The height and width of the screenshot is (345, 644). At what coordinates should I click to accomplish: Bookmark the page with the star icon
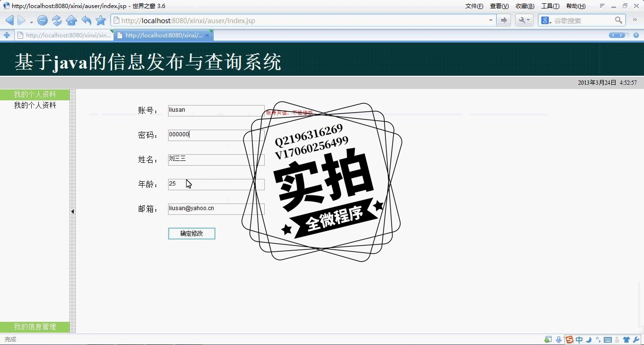pos(100,20)
